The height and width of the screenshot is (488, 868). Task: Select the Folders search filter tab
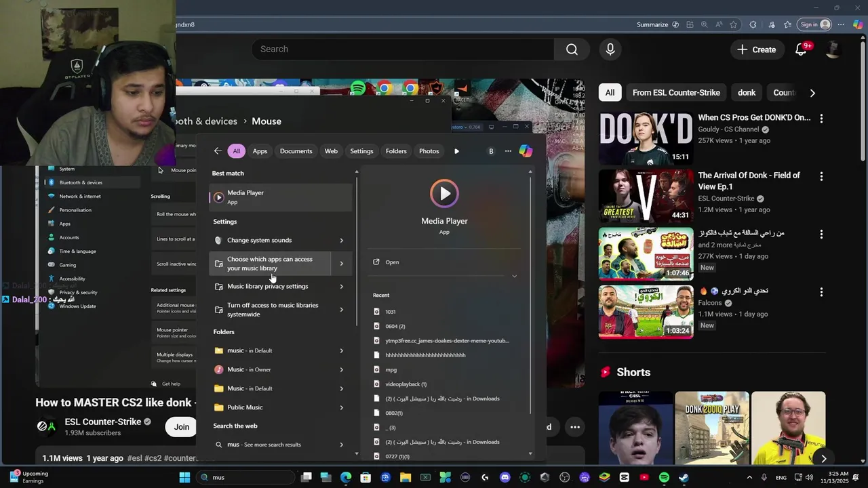click(396, 151)
